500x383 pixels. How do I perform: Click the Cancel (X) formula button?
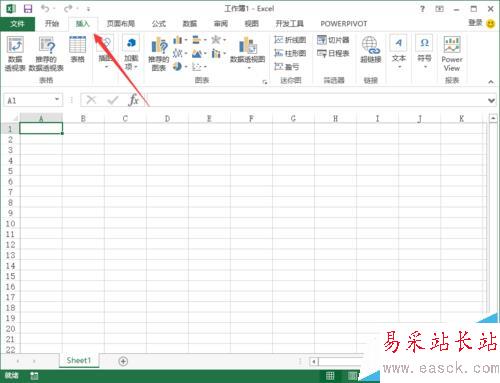91,100
